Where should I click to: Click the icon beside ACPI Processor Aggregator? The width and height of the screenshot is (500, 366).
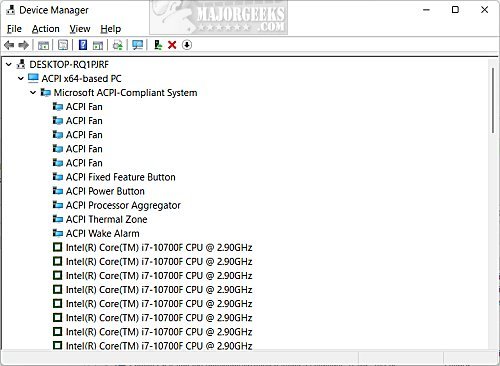point(58,205)
